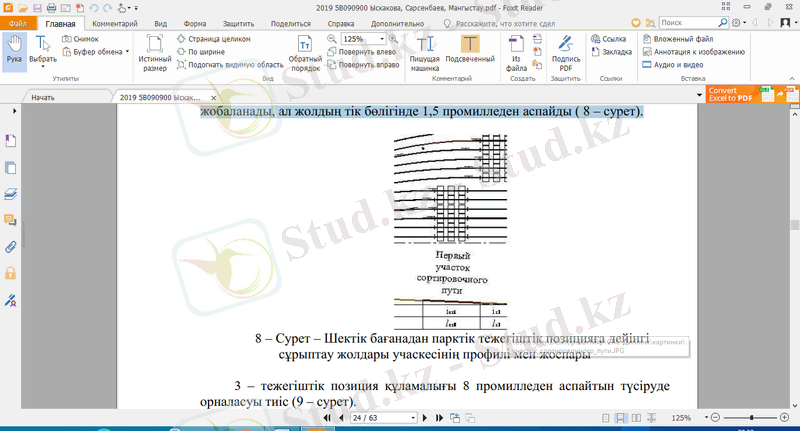The image size is (800, 431).
Task: Open the Pages thumbnails side panel
Action: 10,168
